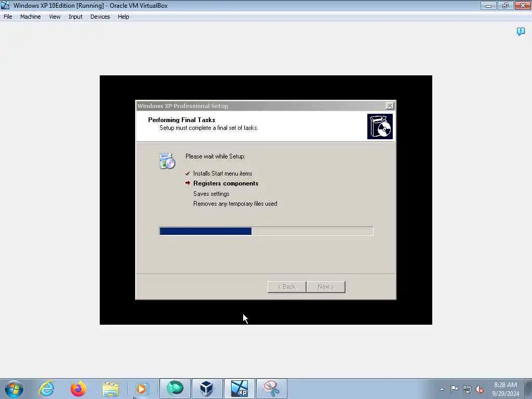
Task: Click the 'Registers components' text
Action: 225,183
